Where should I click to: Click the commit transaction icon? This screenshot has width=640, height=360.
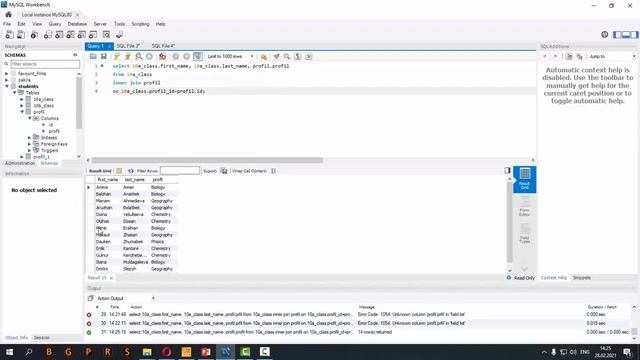coord(176,56)
